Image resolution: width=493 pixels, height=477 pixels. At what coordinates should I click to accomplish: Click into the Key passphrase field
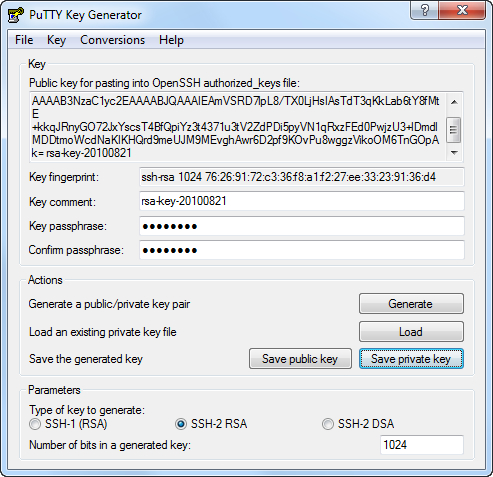pos(302,226)
